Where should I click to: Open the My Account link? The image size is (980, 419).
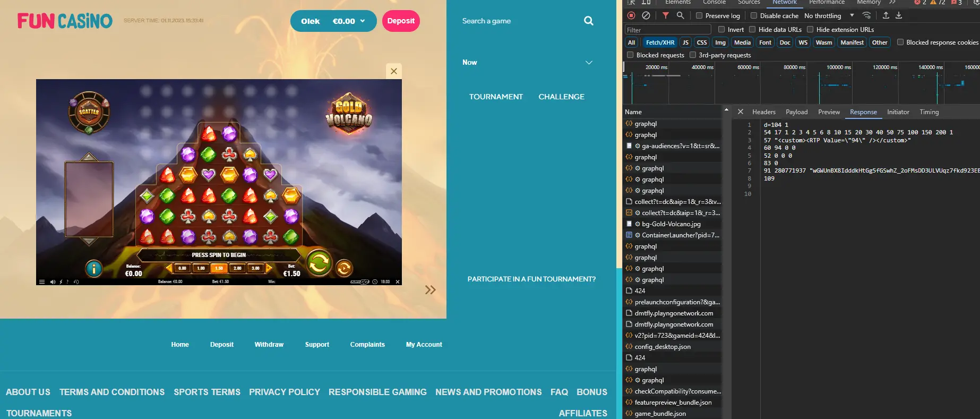click(x=424, y=344)
